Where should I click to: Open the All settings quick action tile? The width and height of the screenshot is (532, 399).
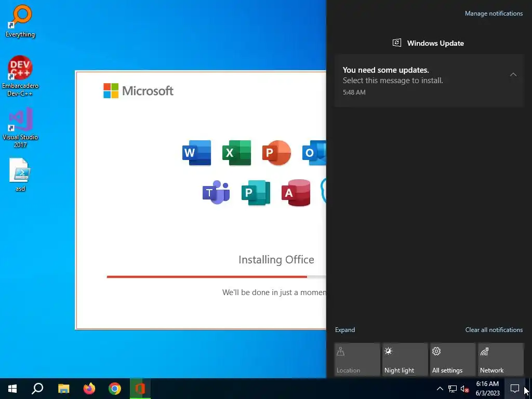pyautogui.click(x=453, y=360)
